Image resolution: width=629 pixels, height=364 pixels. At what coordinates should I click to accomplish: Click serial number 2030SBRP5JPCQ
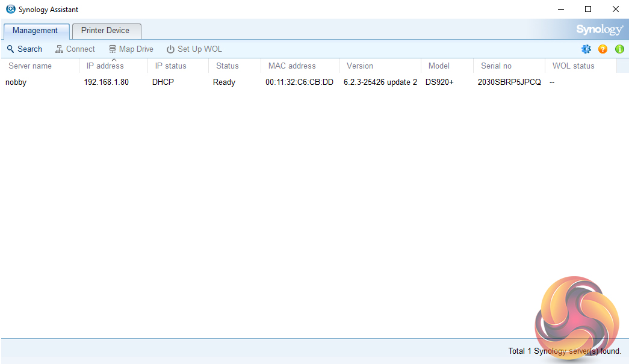(509, 82)
